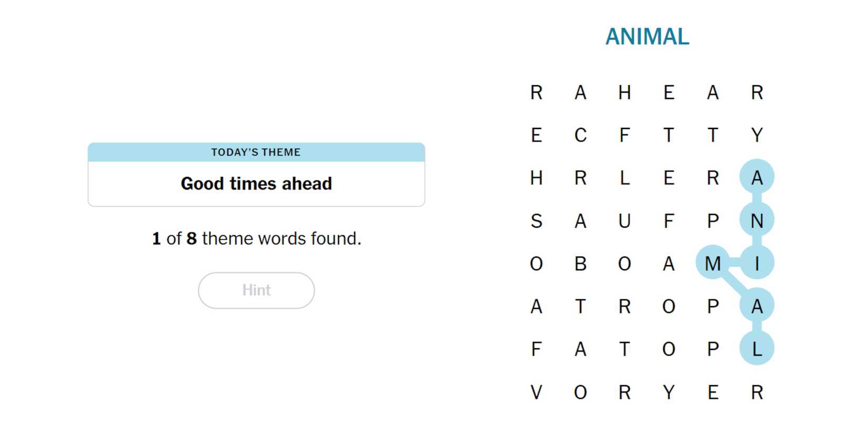This screenshot has width=868, height=434.
Task: Click the '1 of 8 theme words found' text
Action: (x=256, y=239)
